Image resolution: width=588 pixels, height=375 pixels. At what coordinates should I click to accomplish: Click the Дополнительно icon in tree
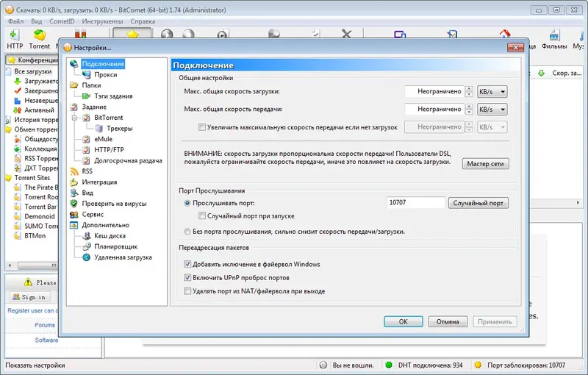[74, 225]
